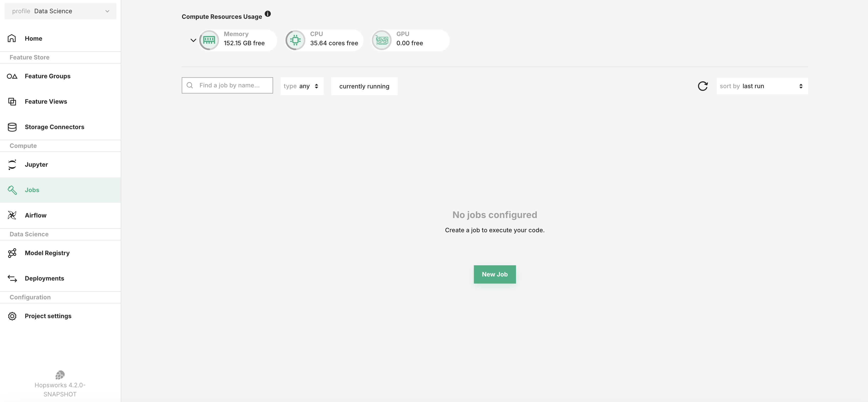Open the profile Data Science dropdown
868x402 pixels.
[x=61, y=11]
